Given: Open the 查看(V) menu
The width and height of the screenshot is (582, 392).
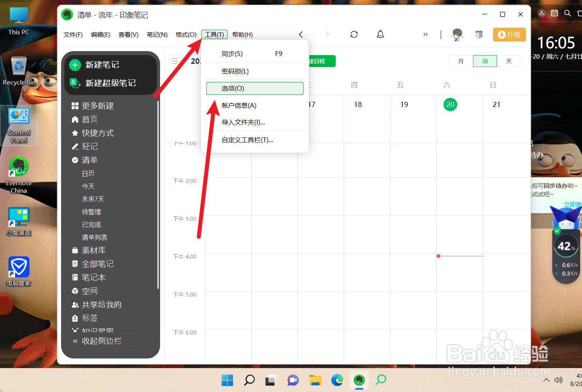Looking at the screenshot, I should (129, 35).
